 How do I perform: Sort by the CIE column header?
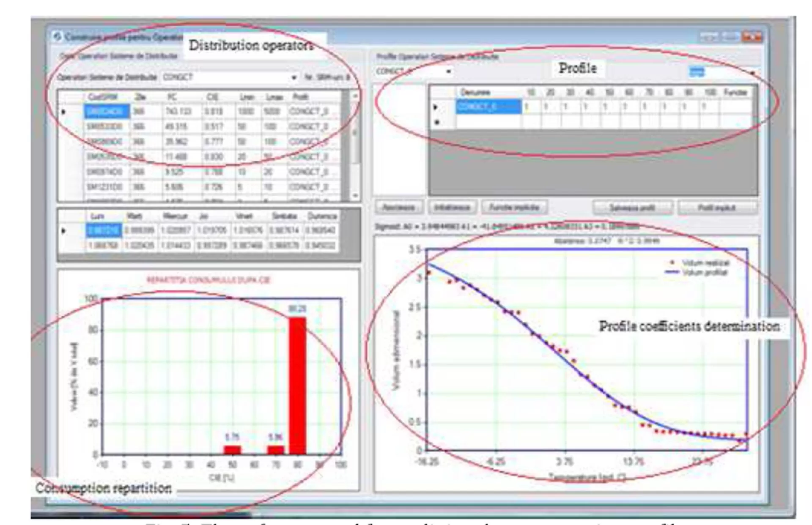tap(212, 97)
